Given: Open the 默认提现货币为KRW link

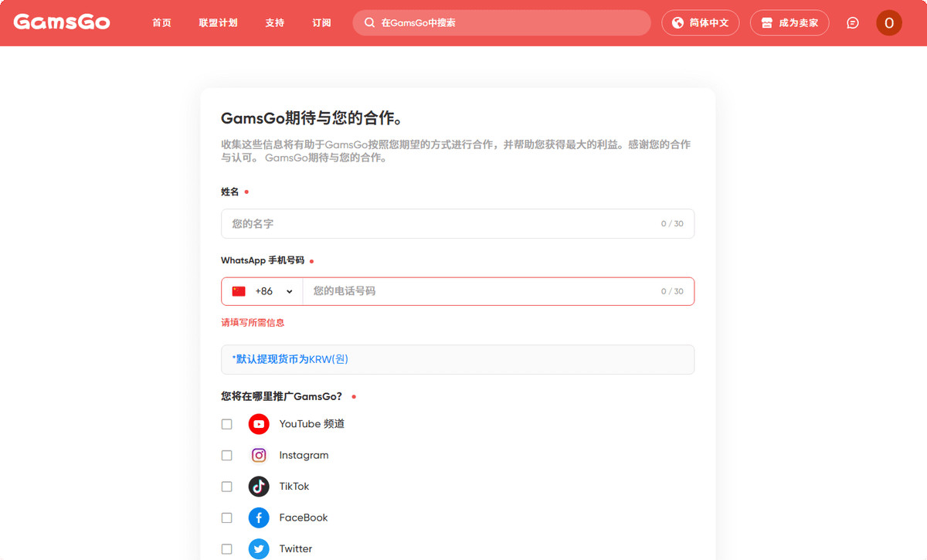Looking at the screenshot, I should [x=287, y=358].
